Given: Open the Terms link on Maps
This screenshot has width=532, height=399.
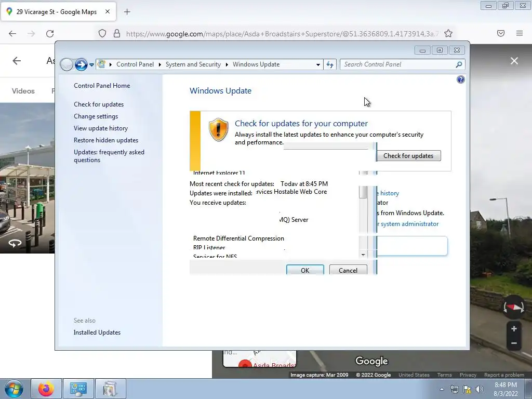Looking at the screenshot, I should (445, 375).
